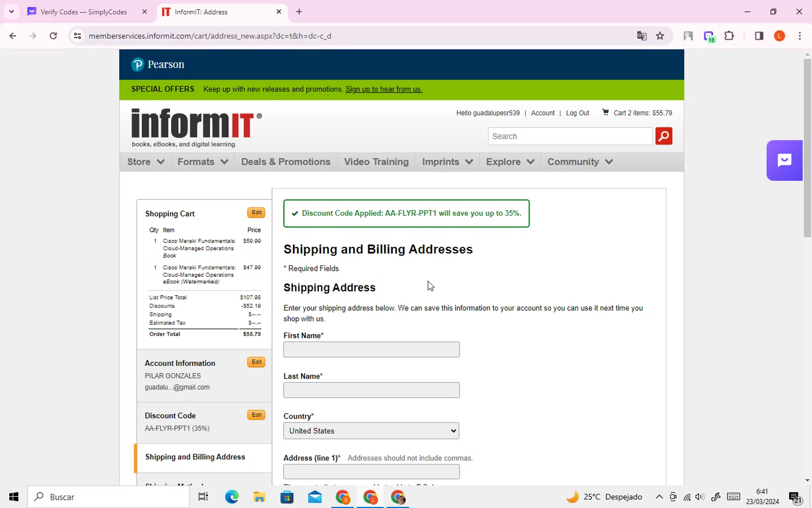Click the page vertical scrollbar thumb
The image size is (812, 508).
(x=807, y=147)
